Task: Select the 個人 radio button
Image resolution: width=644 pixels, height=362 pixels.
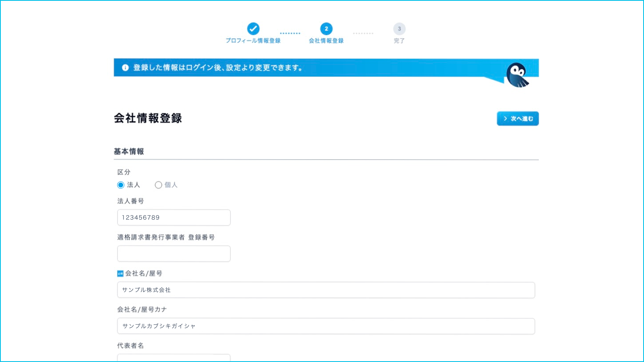Action: (158, 185)
